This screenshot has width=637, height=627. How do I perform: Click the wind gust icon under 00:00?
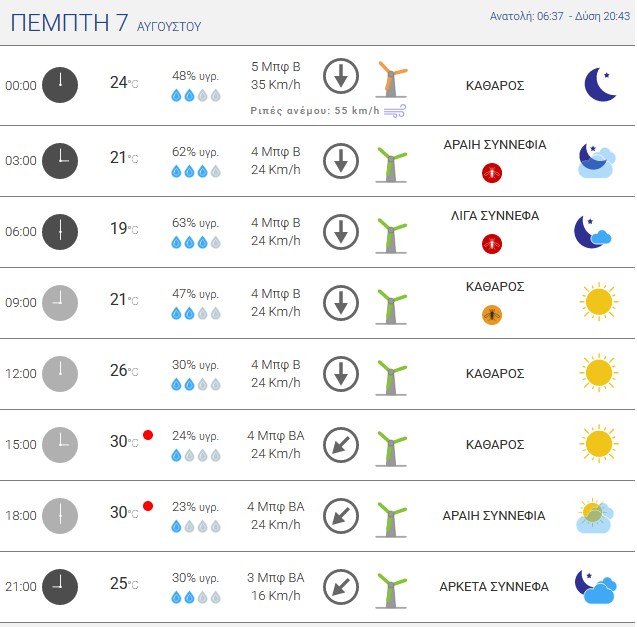pos(395,111)
